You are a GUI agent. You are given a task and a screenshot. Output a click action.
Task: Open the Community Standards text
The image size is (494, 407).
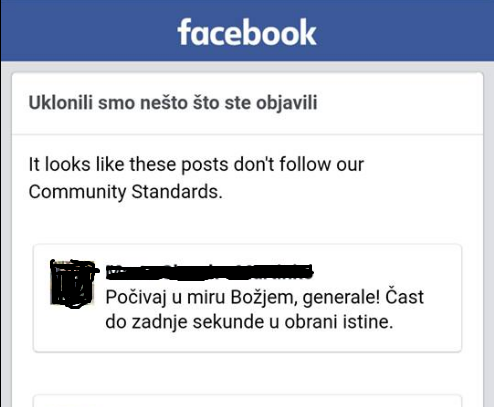pos(125,192)
